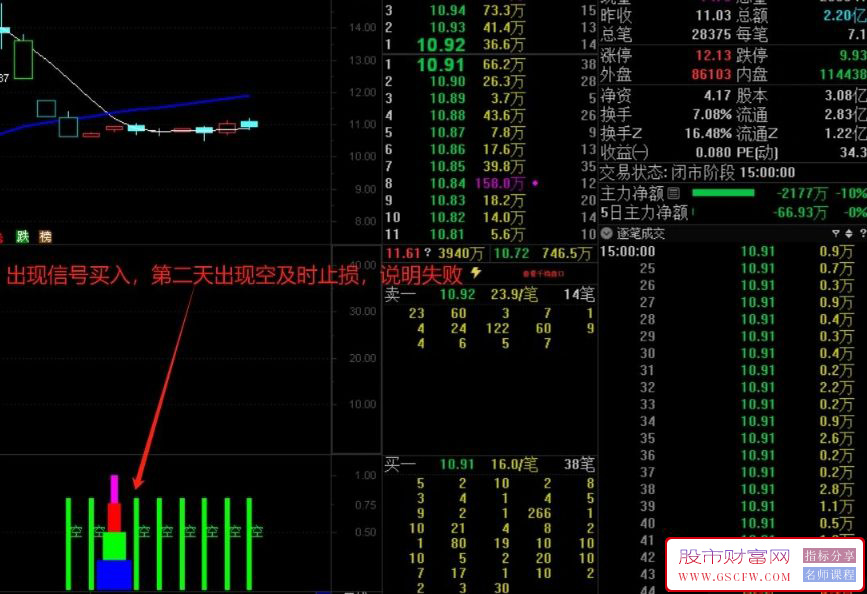Click the lightning bolt icon above 卖一
Screen dimensions: 867x594
click(x=476, y=272)
